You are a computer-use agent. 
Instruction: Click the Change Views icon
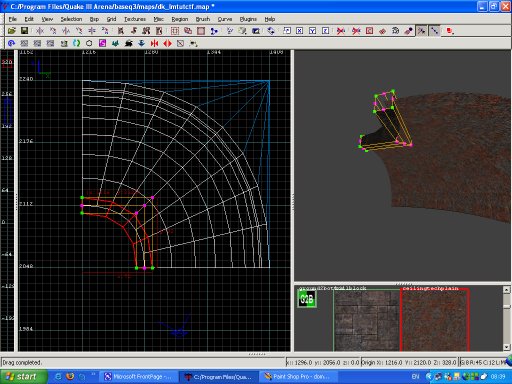point(230,31)
